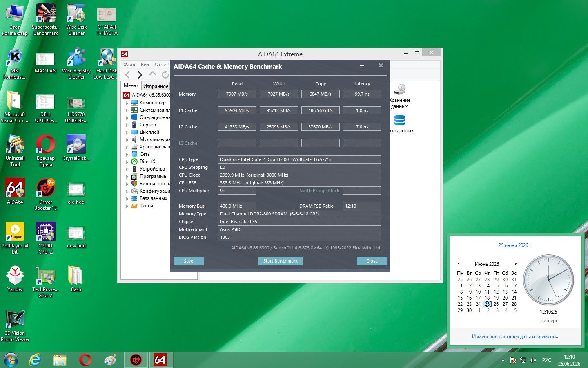This screenshot has height=368, width=588.
Task: Expand the Сервер tree node
Action: (127, 125)
